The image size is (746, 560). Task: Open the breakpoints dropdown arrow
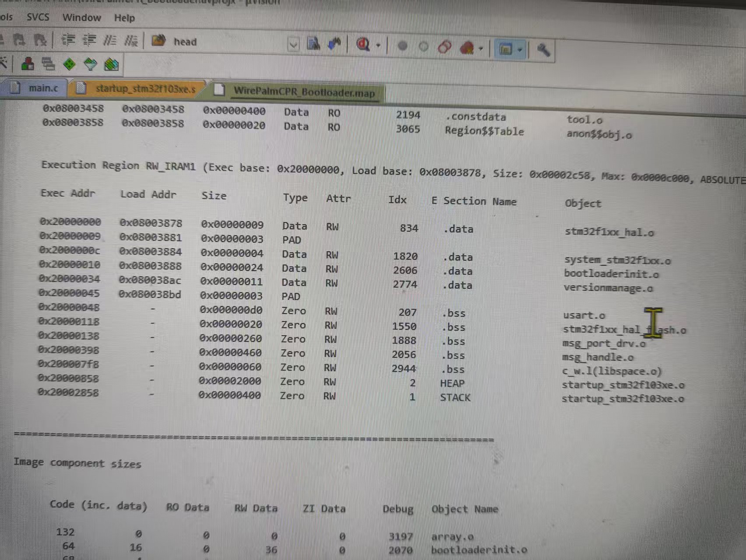tap(482, 47)
